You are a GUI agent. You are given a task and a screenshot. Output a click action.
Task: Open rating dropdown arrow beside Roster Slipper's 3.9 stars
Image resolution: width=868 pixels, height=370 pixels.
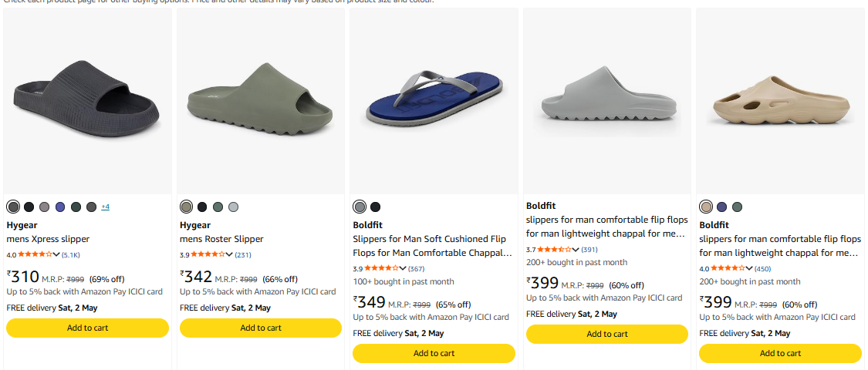(230, 254)
